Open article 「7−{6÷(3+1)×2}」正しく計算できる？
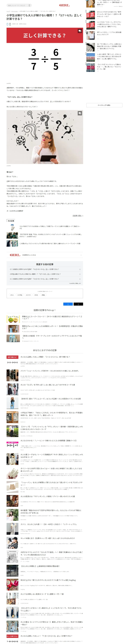This screenshot has height=644, width=129. tap(46, 636)
